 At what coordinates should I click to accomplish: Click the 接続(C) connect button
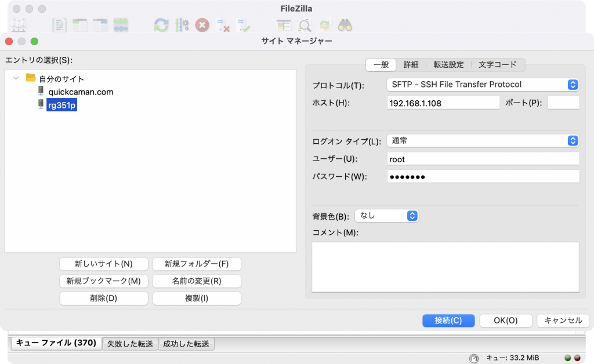pyautogui.click(x=448, y=321)
